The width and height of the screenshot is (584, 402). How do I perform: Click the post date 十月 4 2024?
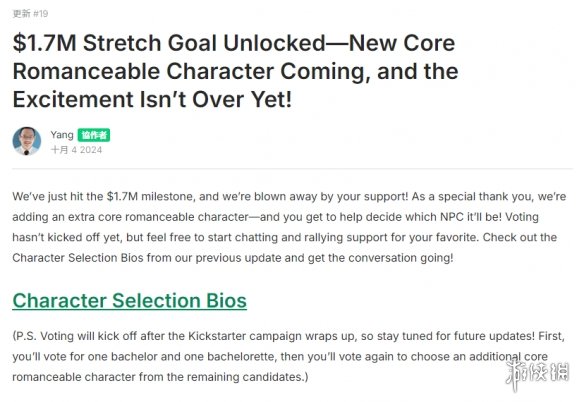tap(76, 150)
